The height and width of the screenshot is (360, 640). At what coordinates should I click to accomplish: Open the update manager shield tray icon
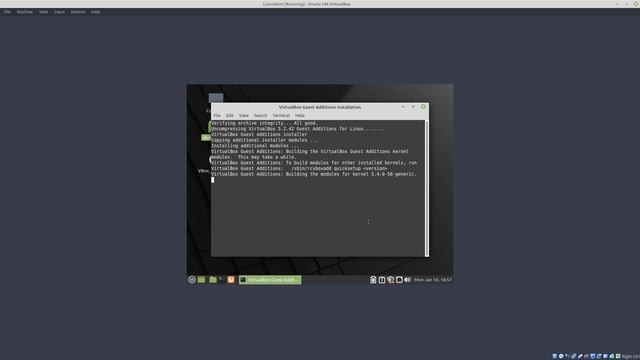[391, 280]
